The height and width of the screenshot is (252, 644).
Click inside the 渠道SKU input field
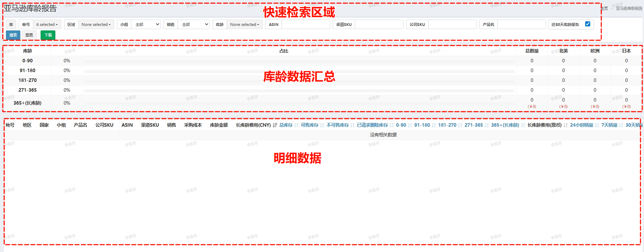point(379,24)
